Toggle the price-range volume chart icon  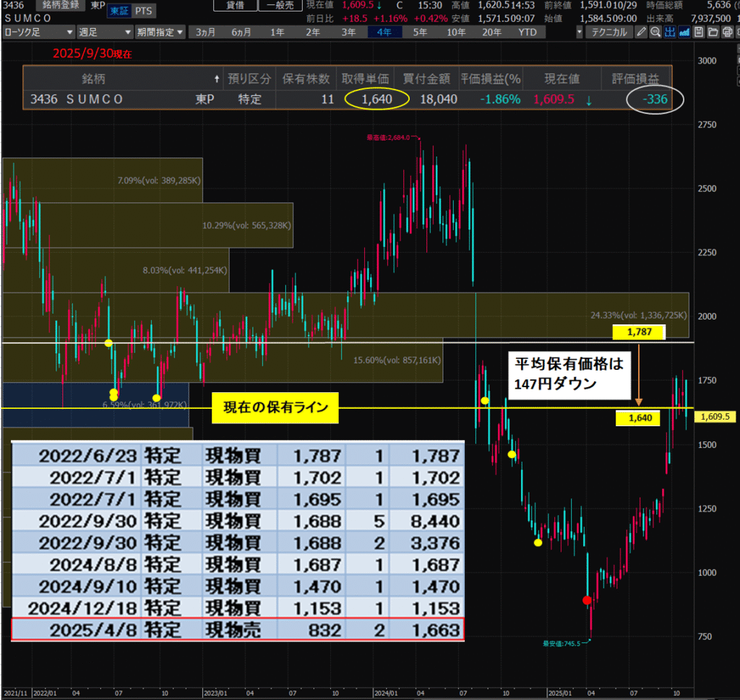670,32
